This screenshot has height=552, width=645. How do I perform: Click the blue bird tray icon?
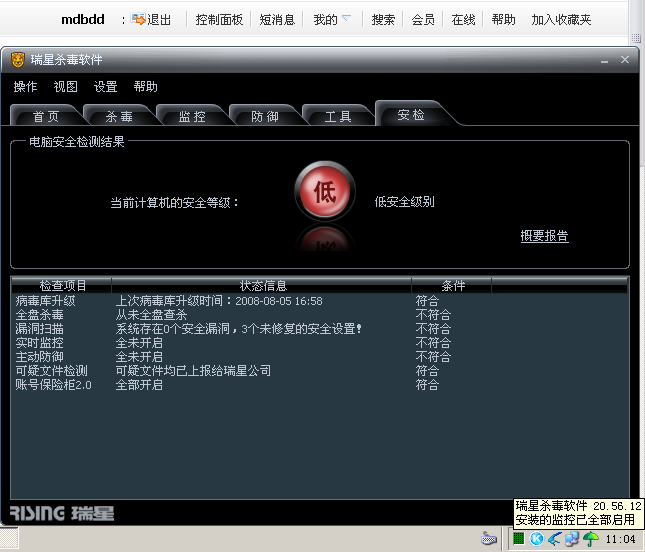pyautogui.click(x=554, y=538)
